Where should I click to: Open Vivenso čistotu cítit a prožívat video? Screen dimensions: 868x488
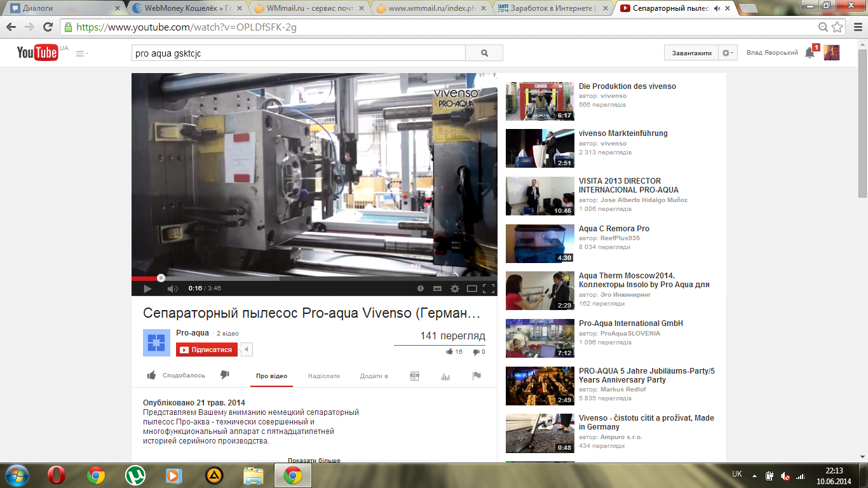tap(646, 423)
